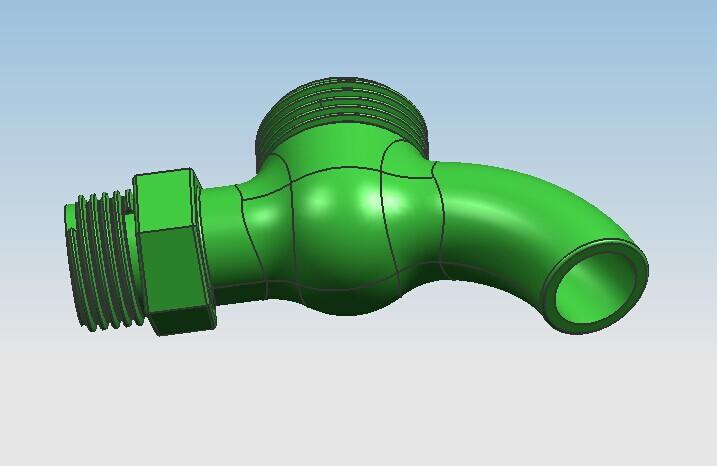Click the neck between hex nut and sphere

pyautogui.click(x=225, y=240)
